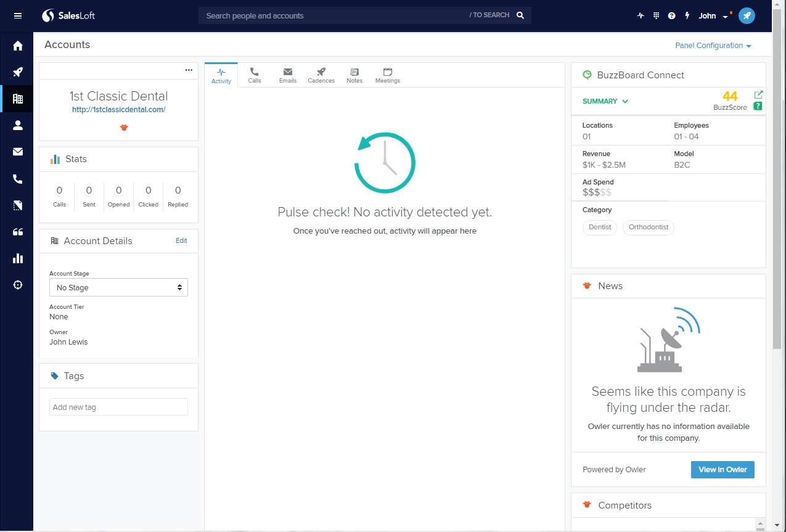Open the 1stclassicdental.com website link

[x=118, y=110]
